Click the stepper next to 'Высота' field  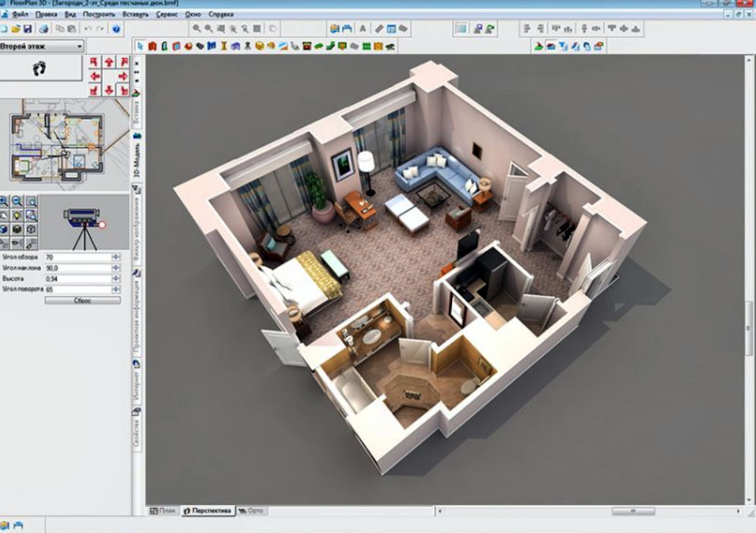[115, 279]
